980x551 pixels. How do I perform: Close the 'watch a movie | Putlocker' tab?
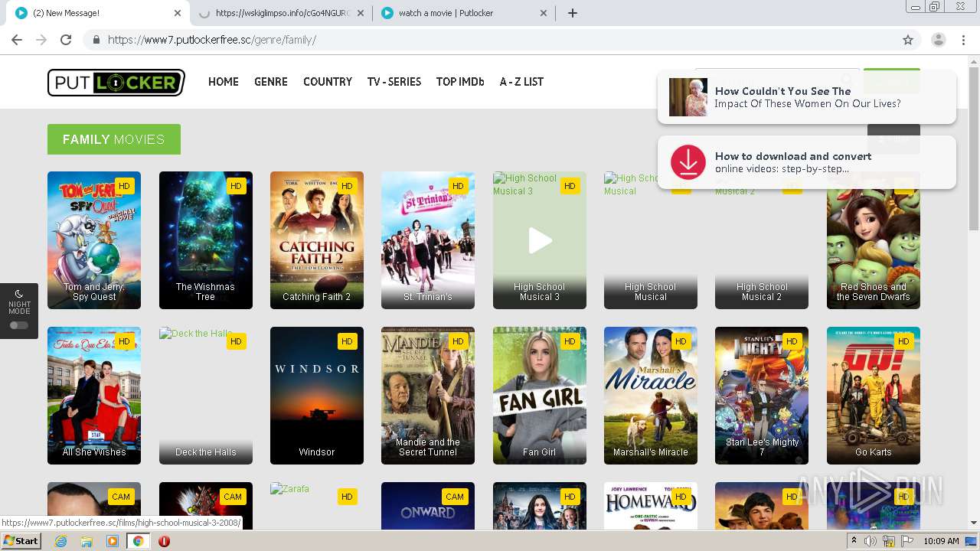544,13
